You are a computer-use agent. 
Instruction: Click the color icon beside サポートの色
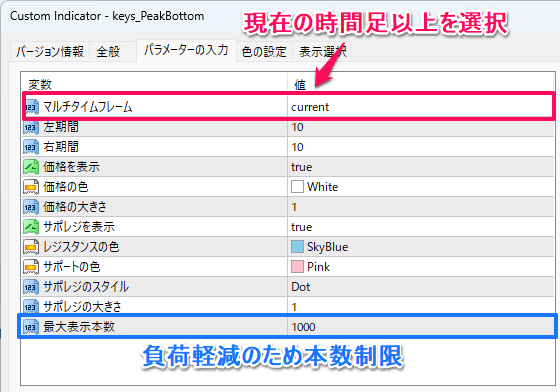31,267
